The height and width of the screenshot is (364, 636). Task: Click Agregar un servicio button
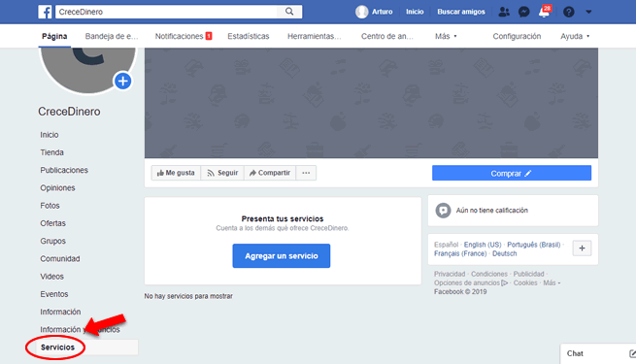pos(281,256)
